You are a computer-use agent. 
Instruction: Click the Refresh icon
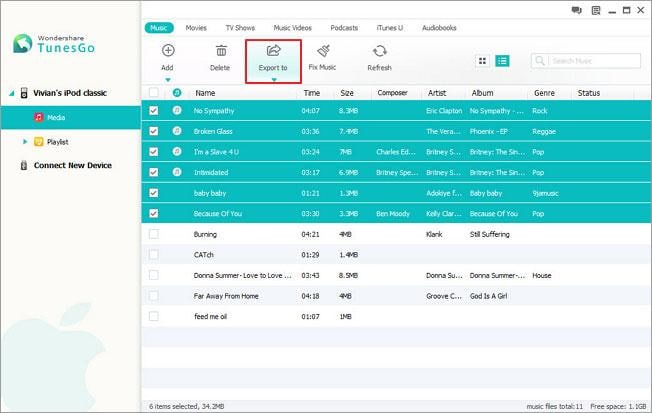(379, 51)
